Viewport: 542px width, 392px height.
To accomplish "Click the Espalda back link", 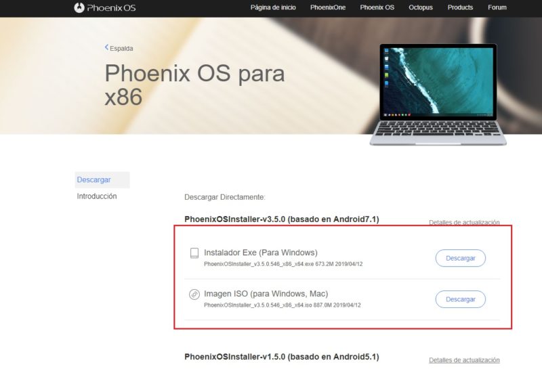I will point(121,48).
